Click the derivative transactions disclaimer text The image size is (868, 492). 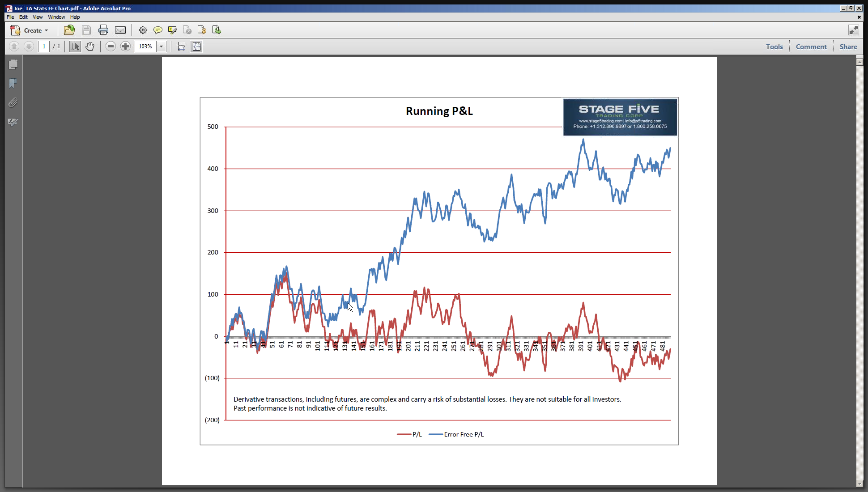[x=427, y=403]
